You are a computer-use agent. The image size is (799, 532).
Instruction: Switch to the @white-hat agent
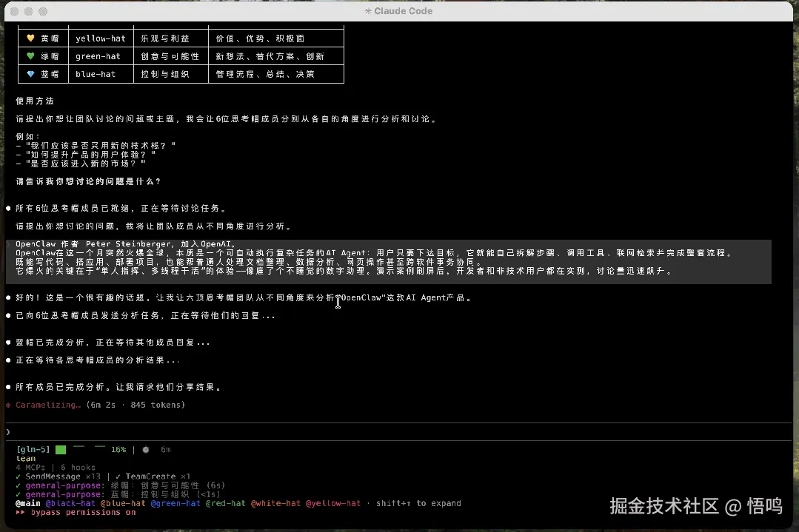point(275,503)
